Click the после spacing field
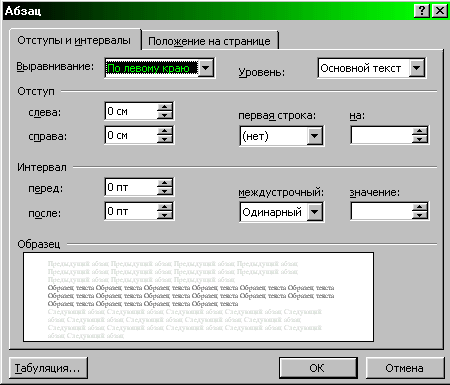450x385 pixels. [131, 211]
